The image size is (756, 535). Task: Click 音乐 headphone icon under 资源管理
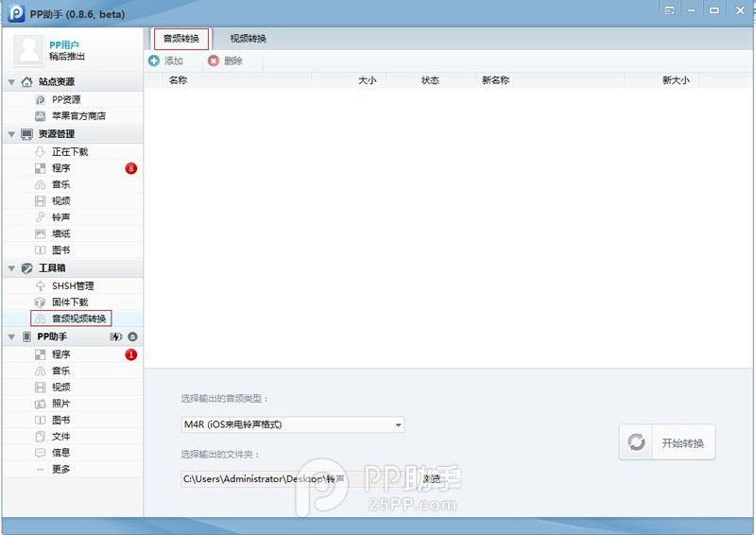click(41, 184)
